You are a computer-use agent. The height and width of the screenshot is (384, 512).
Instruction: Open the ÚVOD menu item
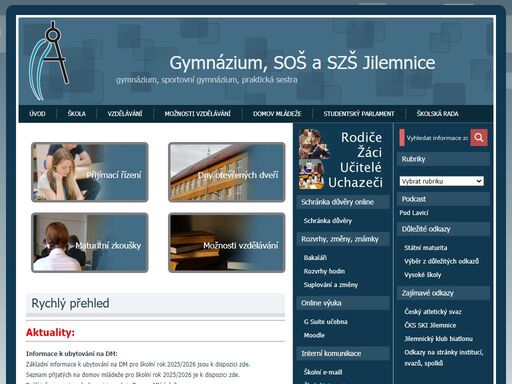[37, 114]
